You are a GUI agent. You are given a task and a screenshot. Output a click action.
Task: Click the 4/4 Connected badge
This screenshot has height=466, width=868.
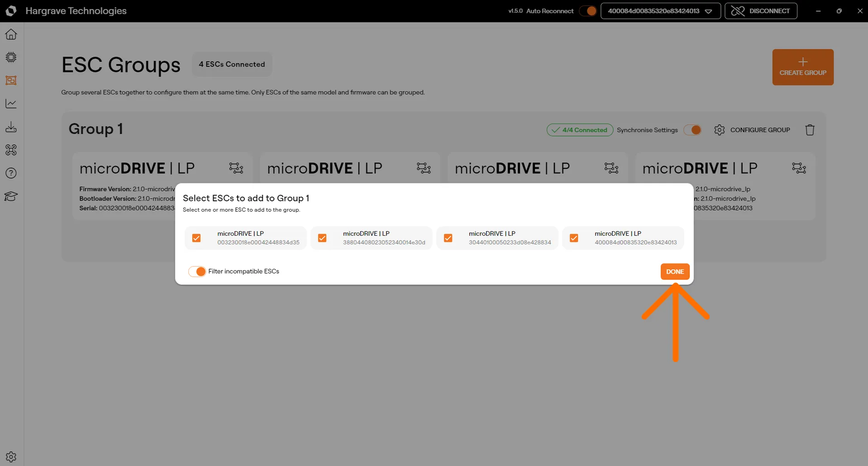click(x=580, y=130)
